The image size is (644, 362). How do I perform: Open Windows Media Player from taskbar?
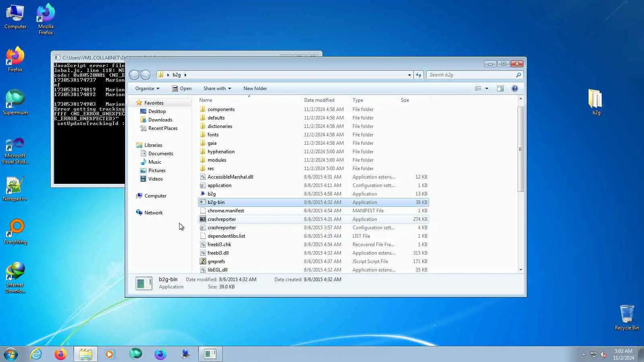click(110, 354)
